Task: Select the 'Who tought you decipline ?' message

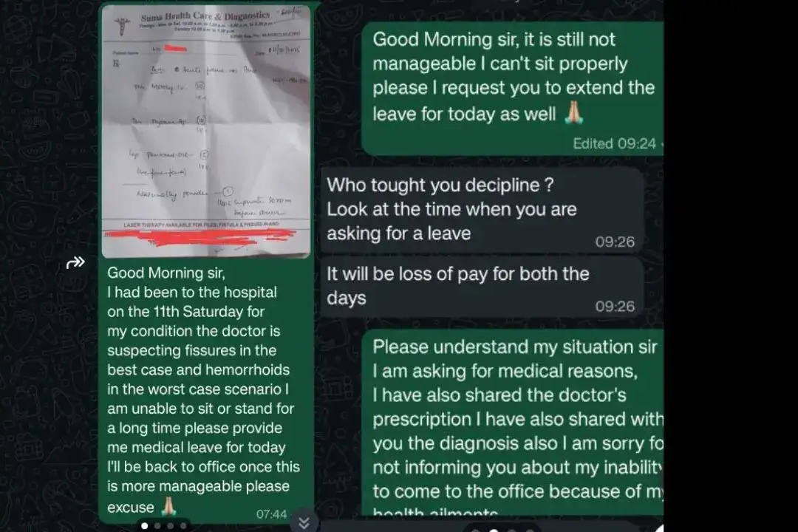Action: [x=482, y=210]
